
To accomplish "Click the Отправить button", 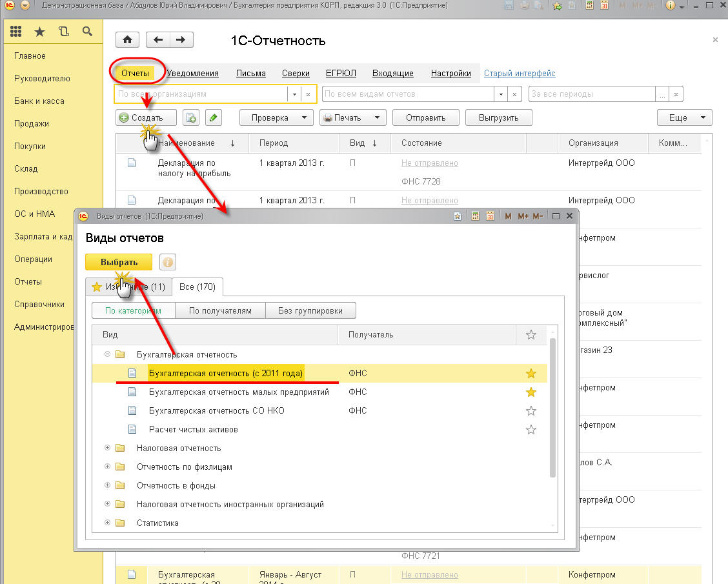I will click(426, 118).
